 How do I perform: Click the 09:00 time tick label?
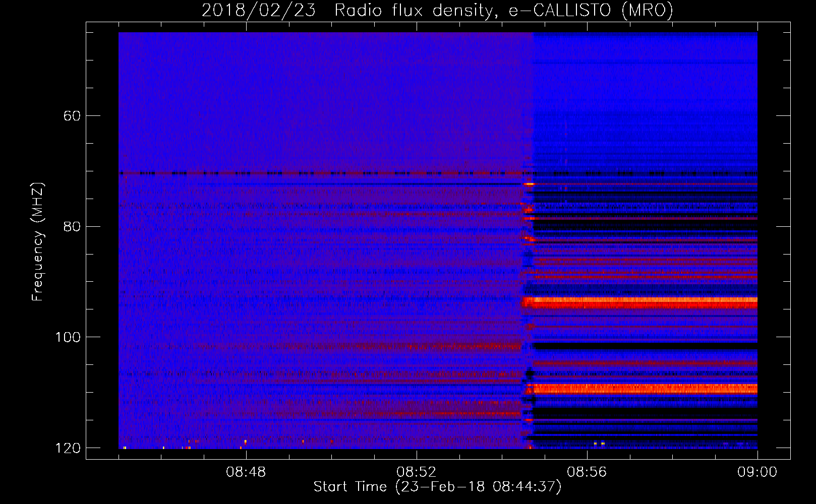[x=757, y=472]
